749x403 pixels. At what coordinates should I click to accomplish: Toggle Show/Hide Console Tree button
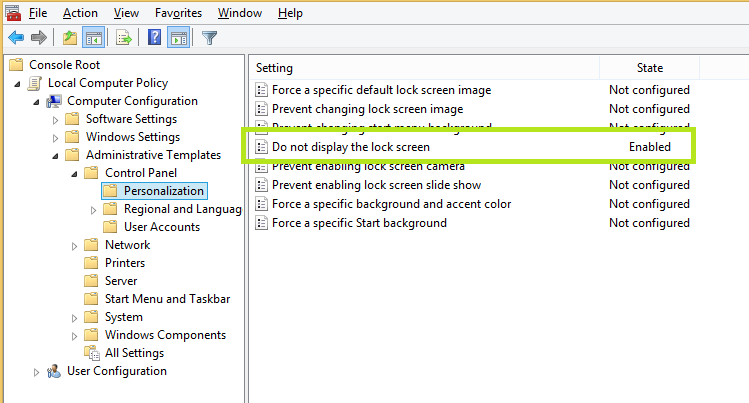click(x=91, y=38)
